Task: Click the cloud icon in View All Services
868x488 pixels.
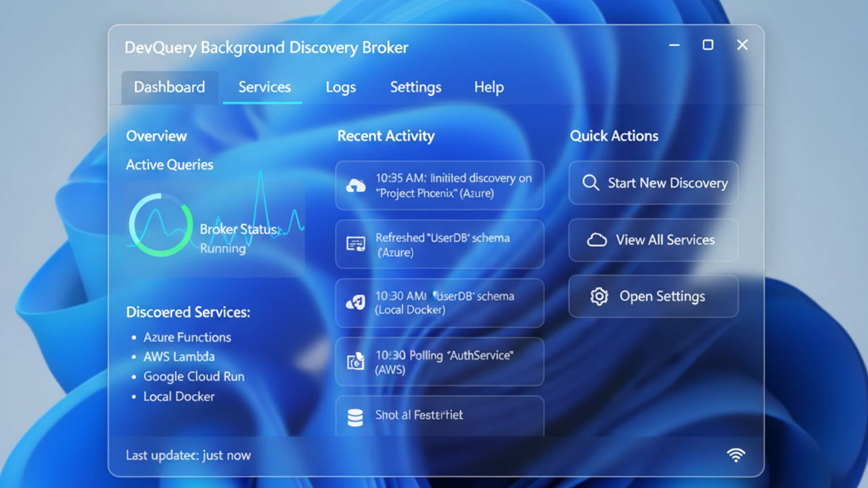Action: click(597, 240)
